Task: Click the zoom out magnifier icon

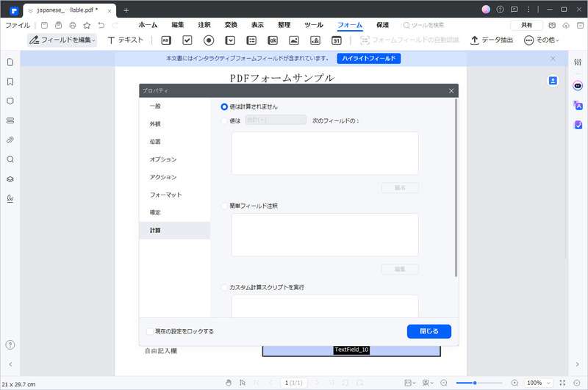Action: tap(444, 383)
